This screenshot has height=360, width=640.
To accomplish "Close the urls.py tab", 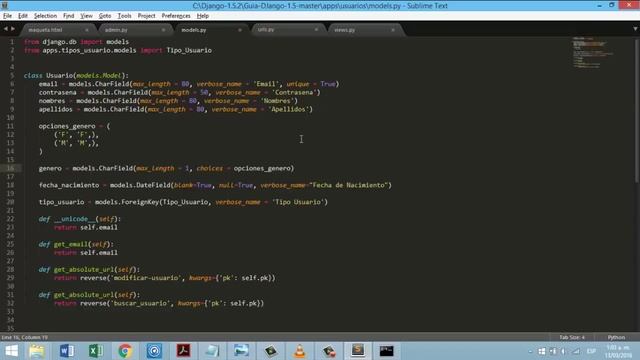I will pos(316,29).
